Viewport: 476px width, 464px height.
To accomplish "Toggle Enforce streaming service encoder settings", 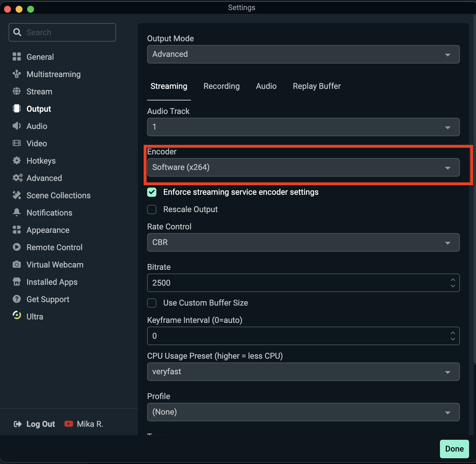I will pos(152,192).
